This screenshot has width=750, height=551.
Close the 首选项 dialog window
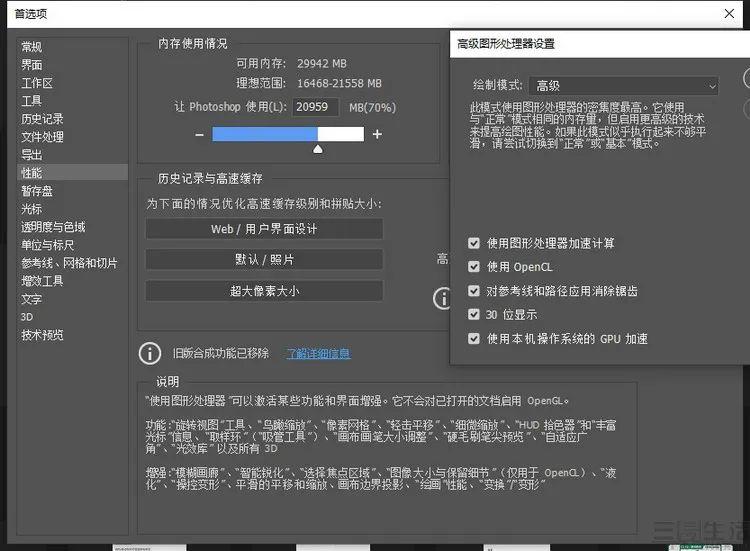point(728,13)
